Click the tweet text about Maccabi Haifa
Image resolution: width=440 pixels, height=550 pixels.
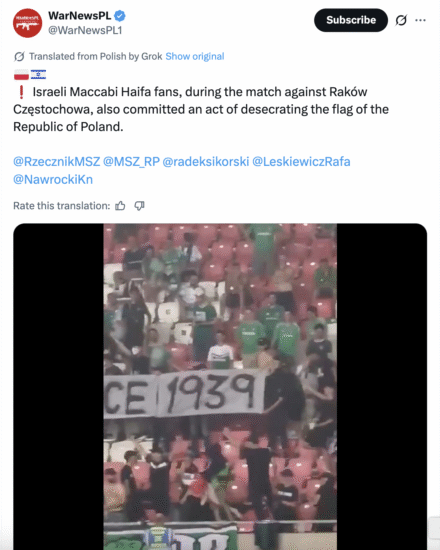click(x=201, y=109)
